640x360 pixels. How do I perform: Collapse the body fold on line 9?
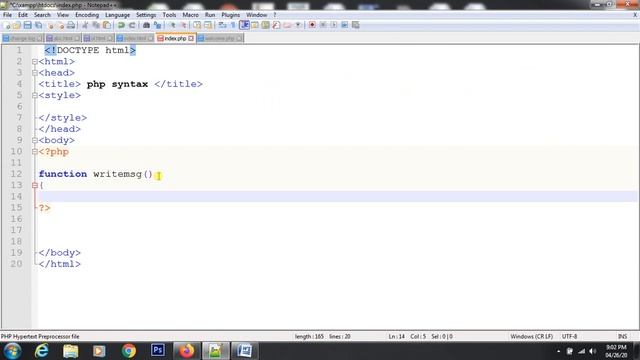pos(35,140)
